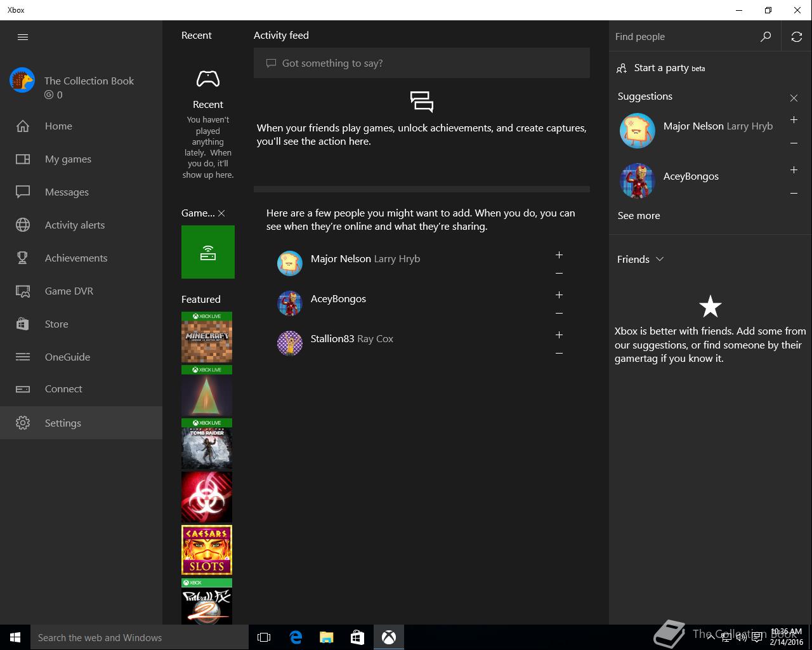The image size is (812, 650).
Task: Open The Collection Book profile avatar
Action: pyautogui.click(x=22, y=80)
